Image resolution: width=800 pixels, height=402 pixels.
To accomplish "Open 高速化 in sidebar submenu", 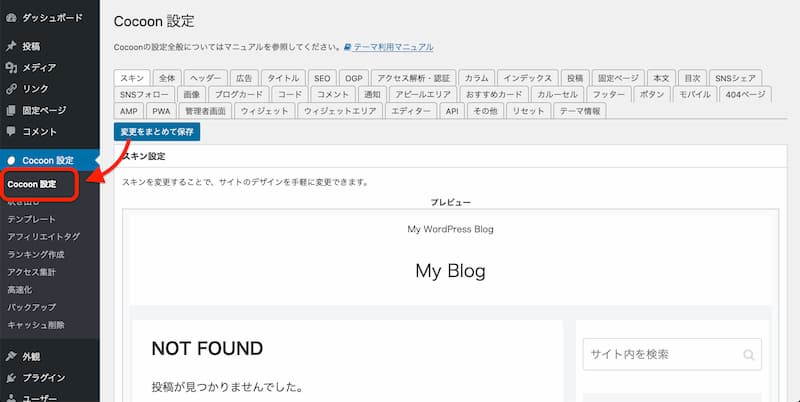I will tap(20, 290).
